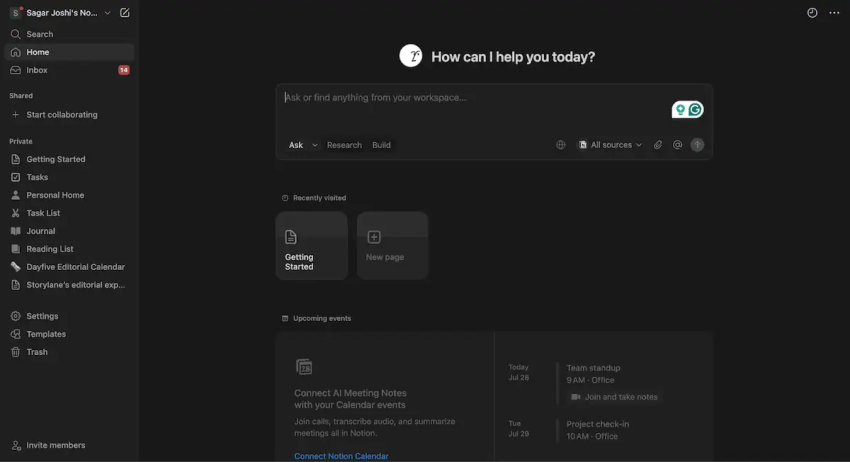Open the Trash
The width and height of the screenshot is (850, 462).
(x=69, y=351)
